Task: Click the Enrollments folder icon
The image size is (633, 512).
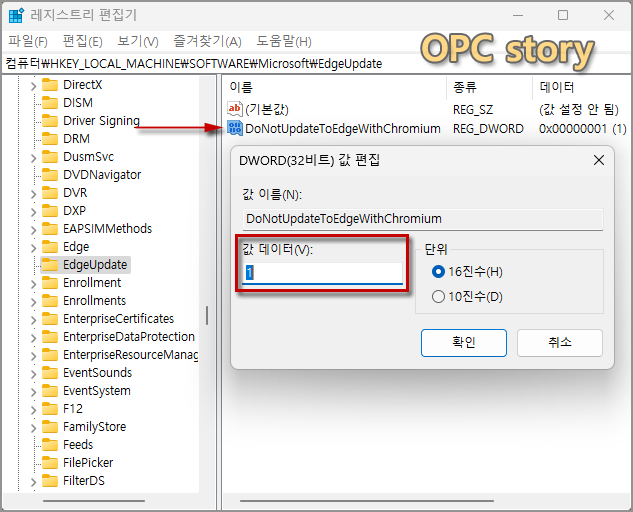Action: pos(50,301)
